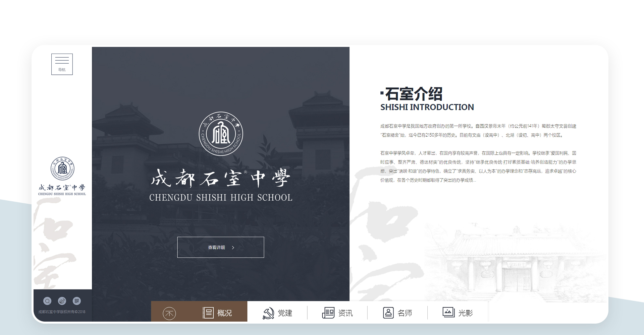The width and height of the screenshot is (644, 335).
Task: Click the 光影 picture gallery icon
Action: coord(448,312)
